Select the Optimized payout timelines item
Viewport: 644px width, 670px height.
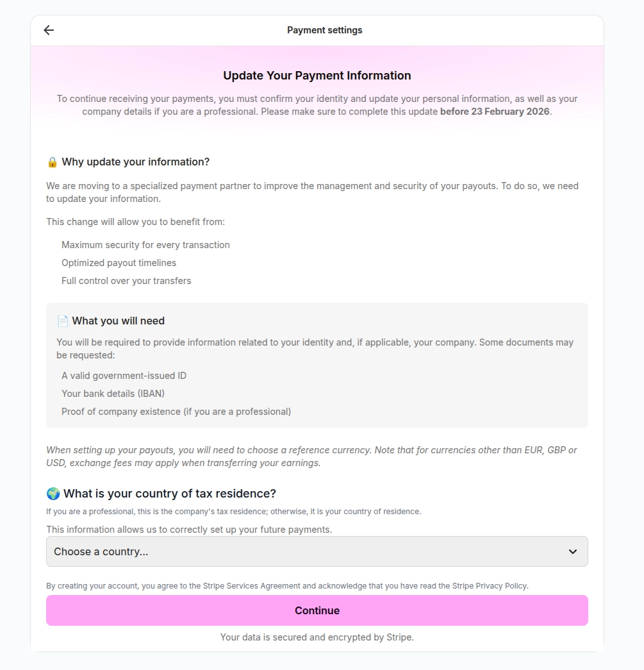point(119,263)
